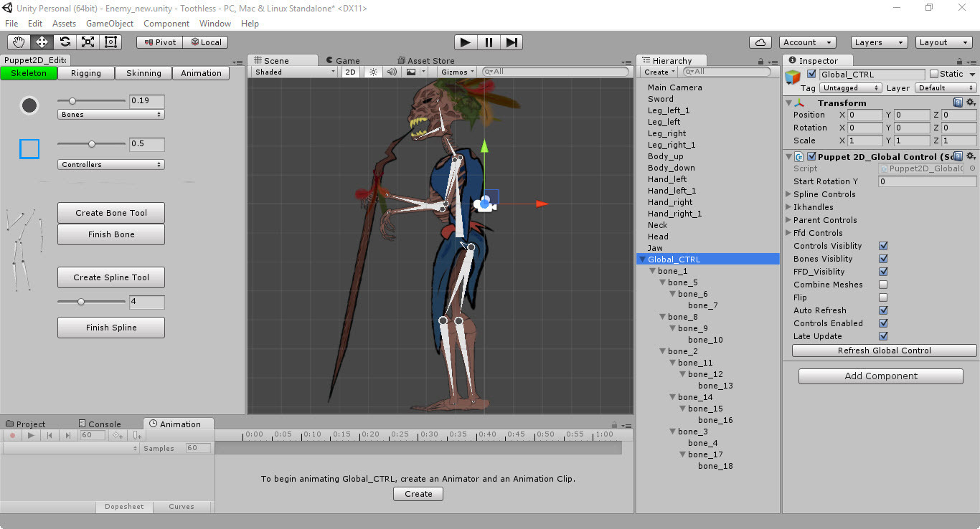Click the animation Record button
Screen dimensions: 980x529
coord(12,435)
